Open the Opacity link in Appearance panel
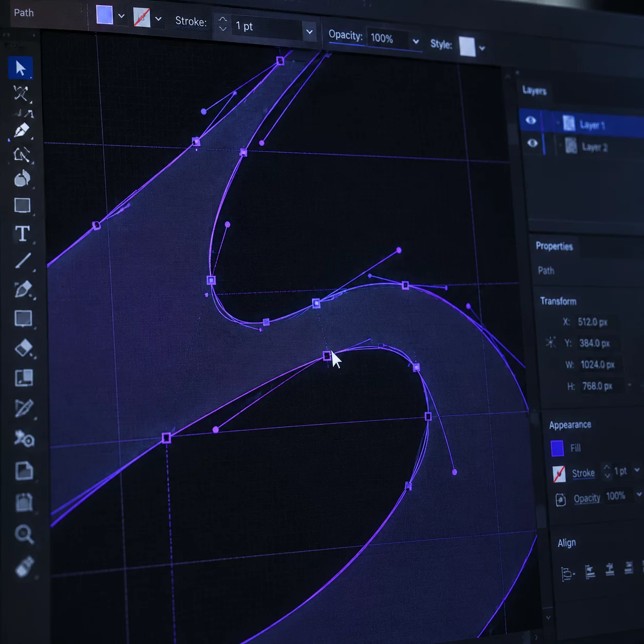The image size is (644, 644). (587, 498)
